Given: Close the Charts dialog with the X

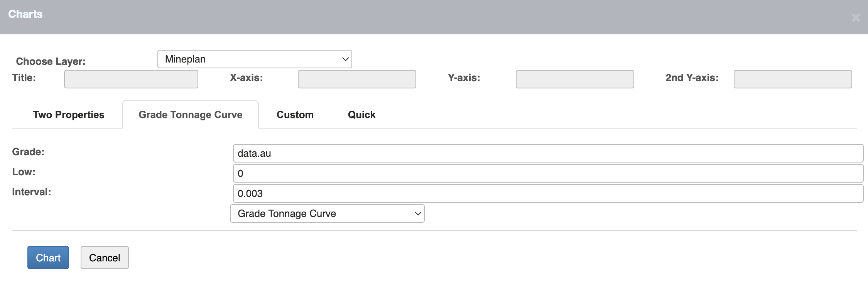Looking at the screenshot, I should click(855, 18).
